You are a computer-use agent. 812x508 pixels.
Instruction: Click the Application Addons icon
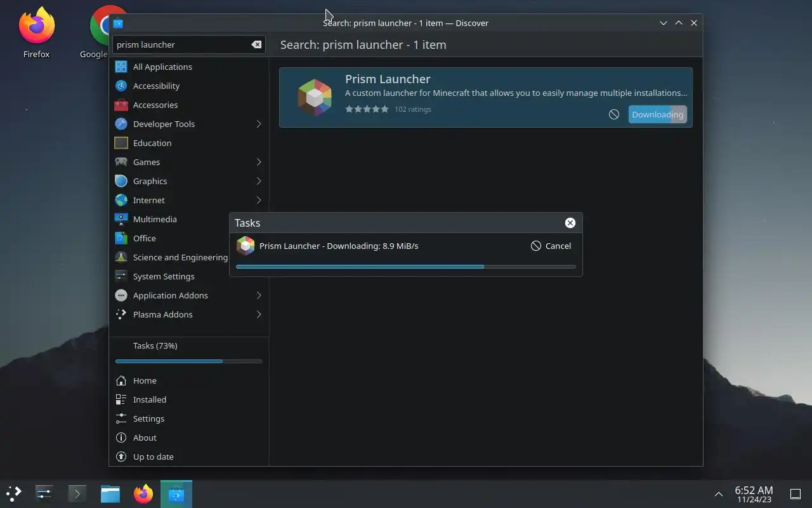click(x=121, y=295)
